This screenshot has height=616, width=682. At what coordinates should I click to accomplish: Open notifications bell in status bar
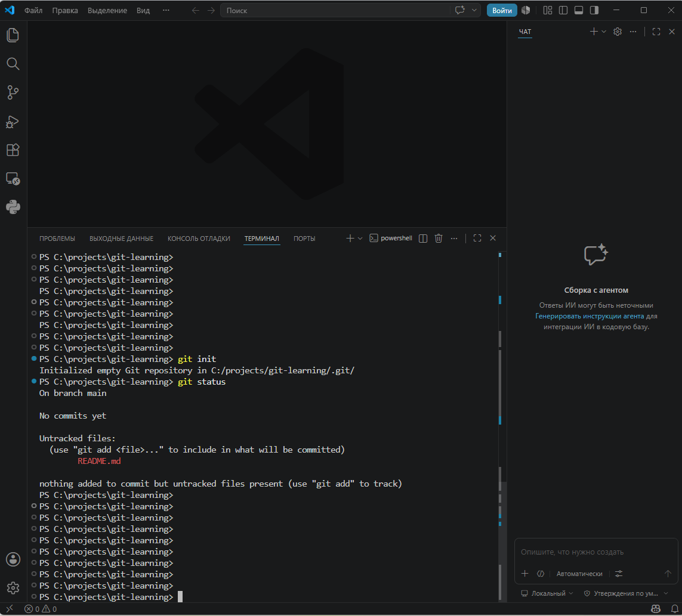click(x=675, y=609)
